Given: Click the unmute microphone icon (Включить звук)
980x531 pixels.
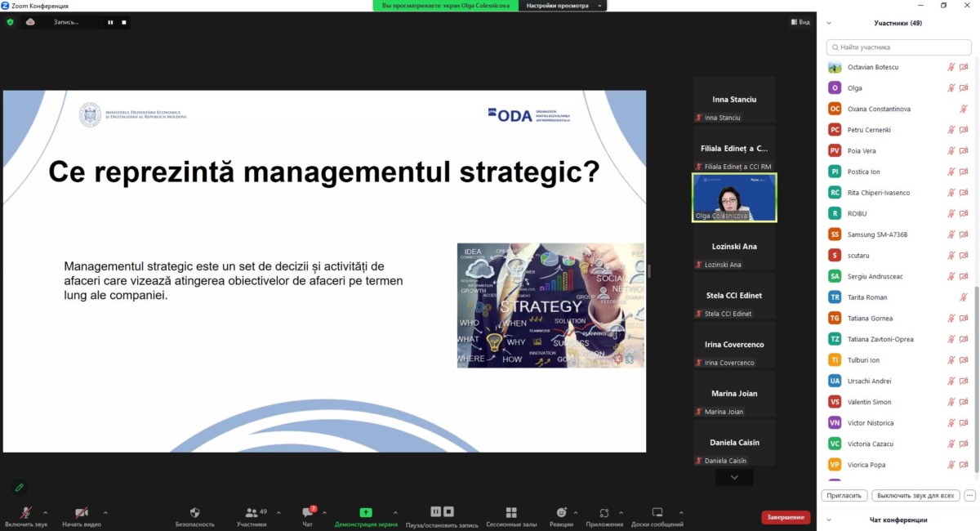Looking at the screenshot, I should tap(26, 512).
